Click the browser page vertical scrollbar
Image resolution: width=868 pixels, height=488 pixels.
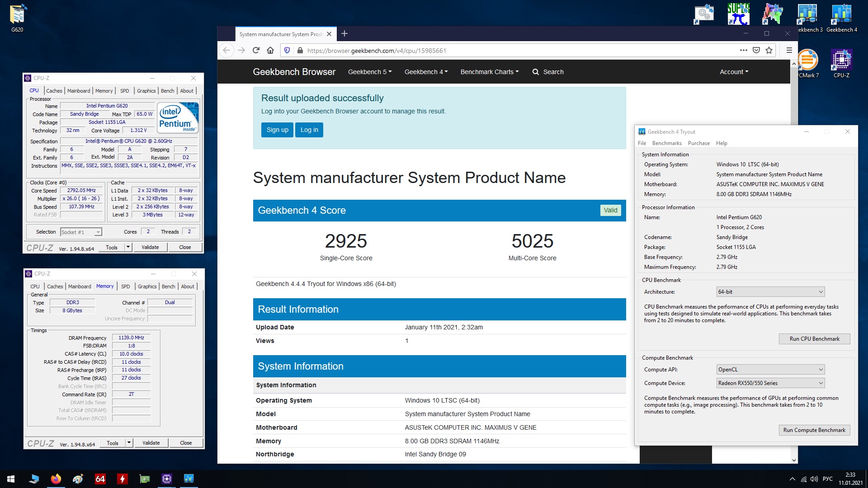(x=794, y=262)
